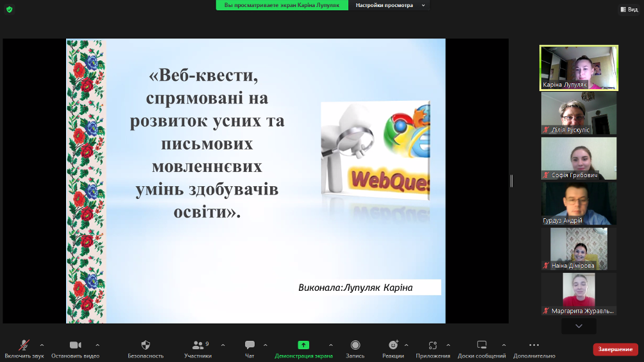Open the Reactions smiley icon
644x362 pixels.
click(393, 345)
